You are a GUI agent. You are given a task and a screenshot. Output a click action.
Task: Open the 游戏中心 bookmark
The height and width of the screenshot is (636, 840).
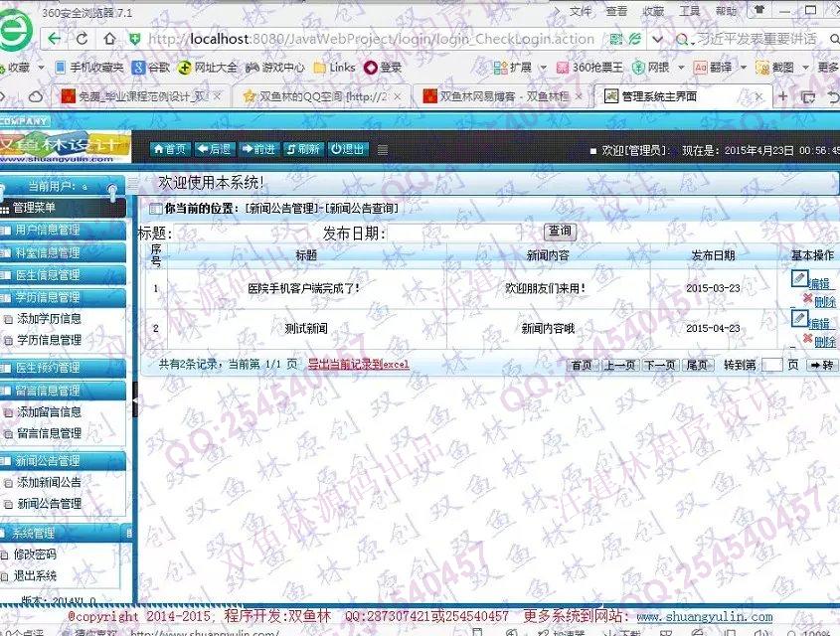pyautogui.click(x=275, y=68)
